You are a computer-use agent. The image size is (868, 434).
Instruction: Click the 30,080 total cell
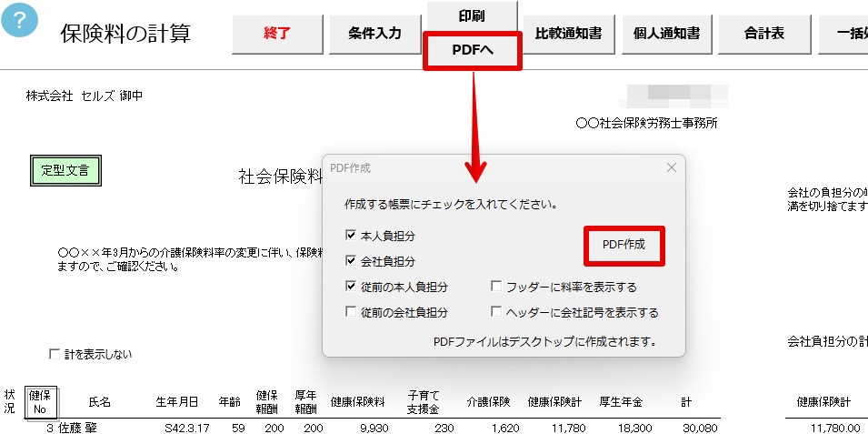(x=702, y=429)
